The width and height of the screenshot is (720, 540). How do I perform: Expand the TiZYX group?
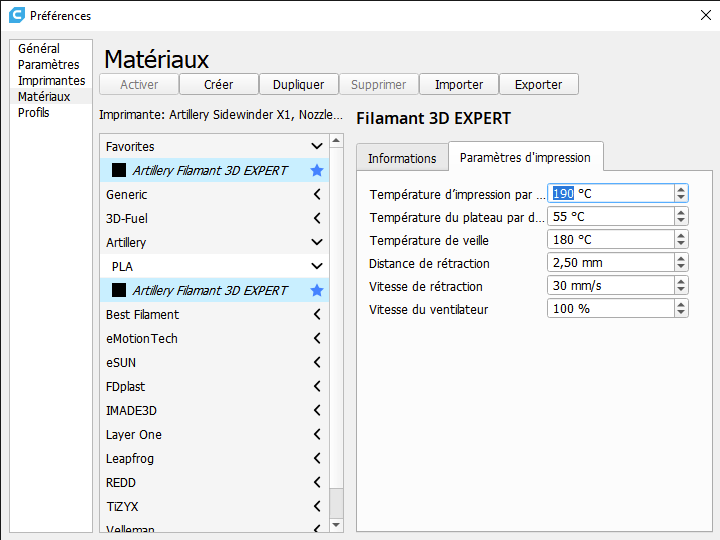317,506
